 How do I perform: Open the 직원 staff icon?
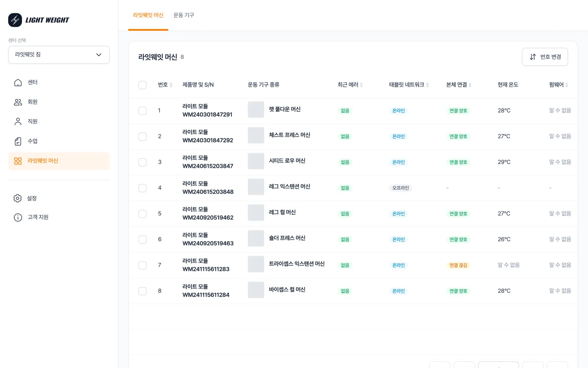coord(18,121)
